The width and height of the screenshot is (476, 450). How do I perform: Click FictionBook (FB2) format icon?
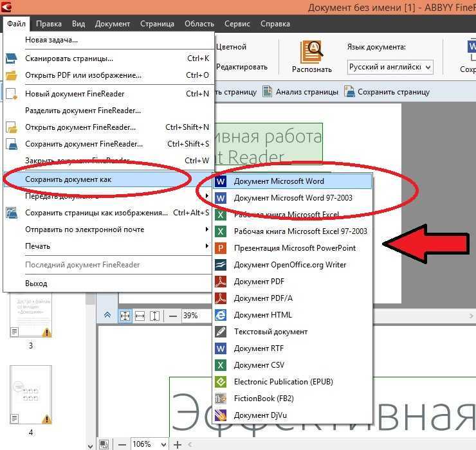click(221, 399)
